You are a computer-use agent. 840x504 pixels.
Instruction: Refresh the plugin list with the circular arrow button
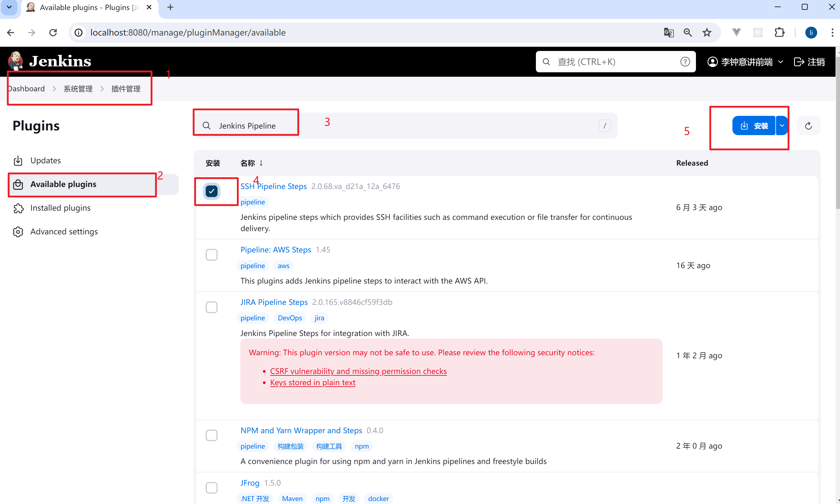[x=808, y=126]
